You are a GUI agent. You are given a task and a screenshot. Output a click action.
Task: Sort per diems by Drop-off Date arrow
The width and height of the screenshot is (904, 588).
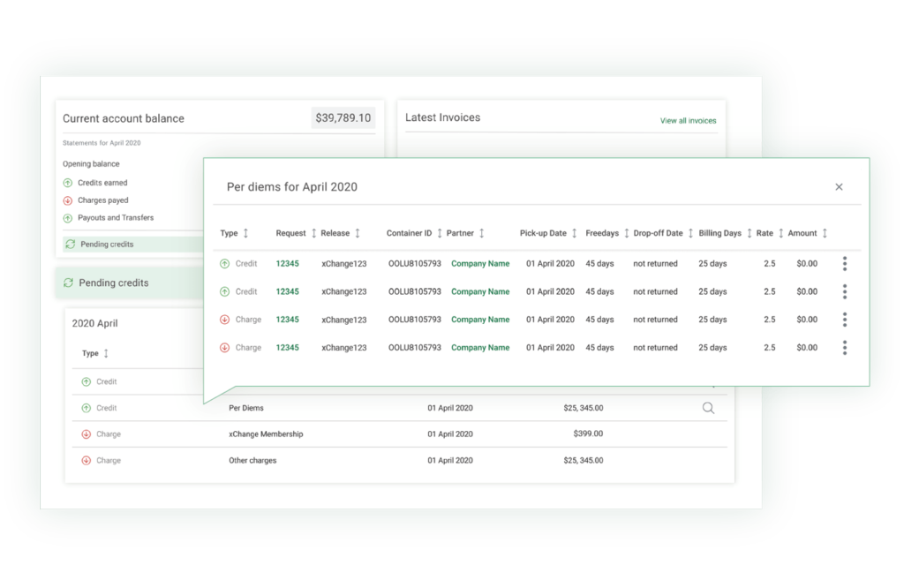pyautogui.click(x=690, y=233)
